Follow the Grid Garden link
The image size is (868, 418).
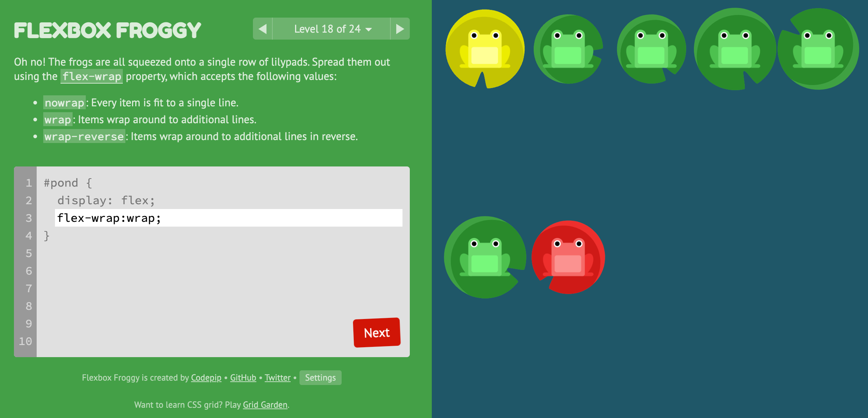coord(265,405)
